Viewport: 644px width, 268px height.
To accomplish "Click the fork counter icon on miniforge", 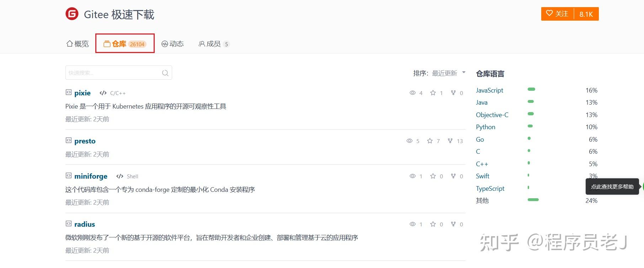I will 453,176.
